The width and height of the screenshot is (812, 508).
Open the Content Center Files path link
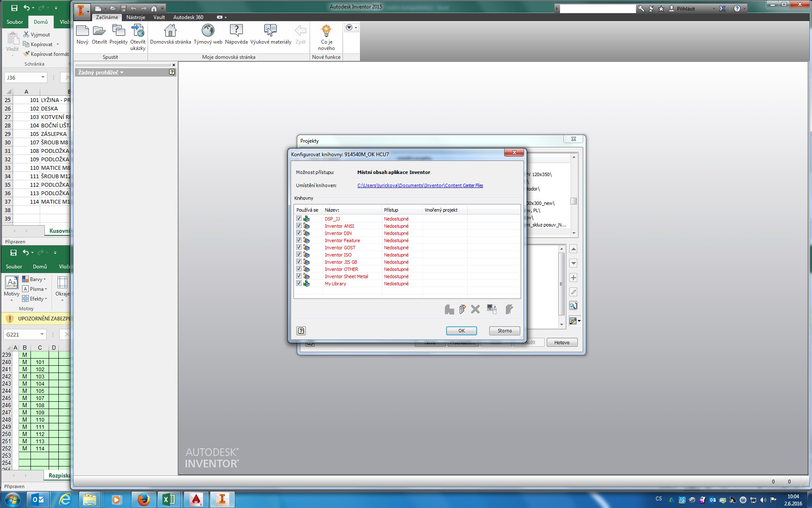pos(420,185)
